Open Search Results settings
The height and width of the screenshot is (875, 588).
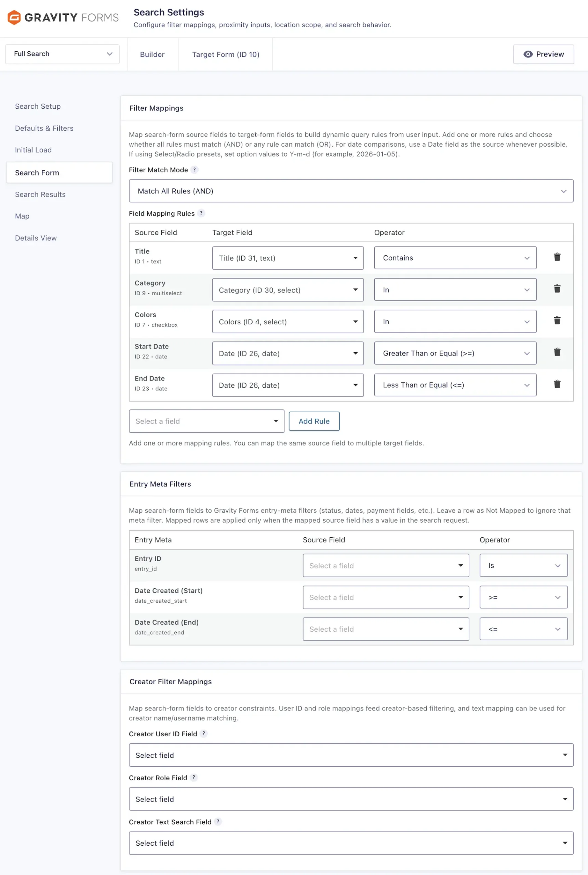(40, 194)
